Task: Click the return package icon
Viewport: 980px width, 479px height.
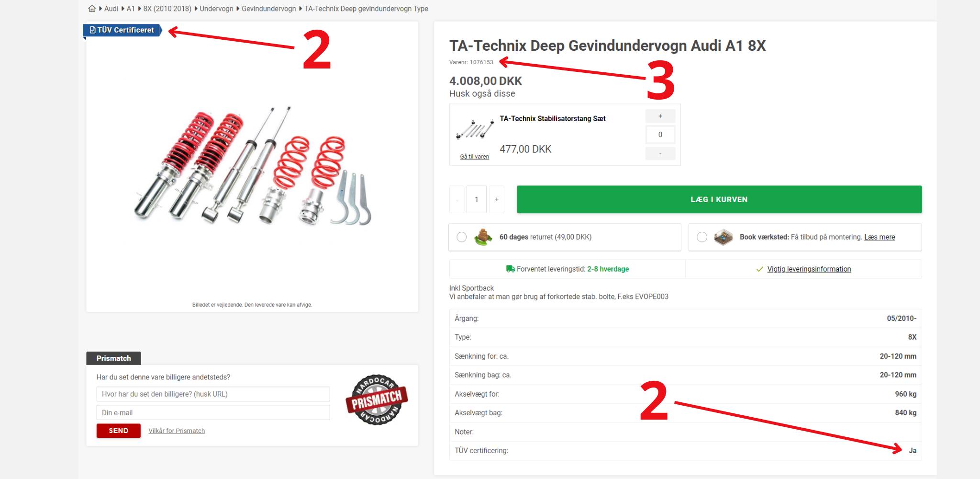Action: (x=483, y=237)
